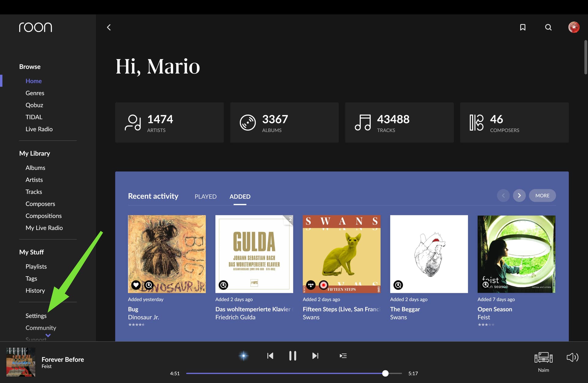The image size is (588, 383).
Task: Open the 43488 Tracks card
Action: click(399, 122)
